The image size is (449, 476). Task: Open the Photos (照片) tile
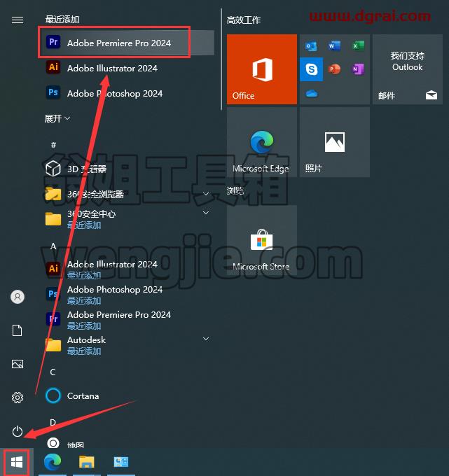click(x=335, y=142)
